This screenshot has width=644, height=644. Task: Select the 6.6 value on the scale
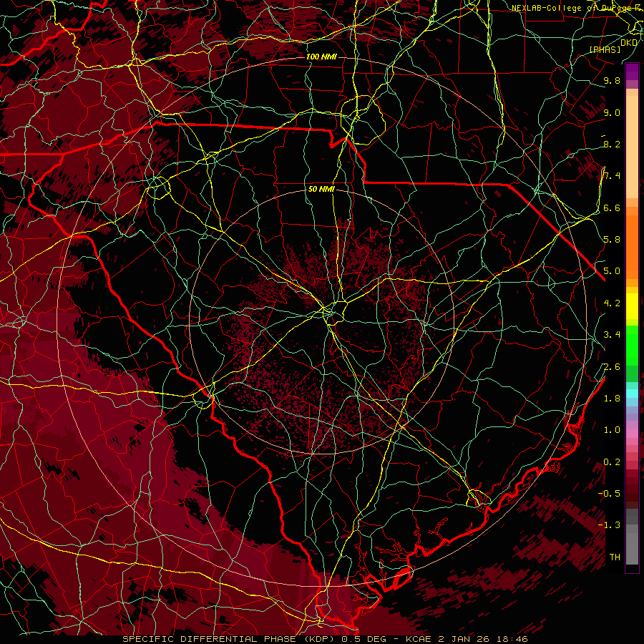pos(612,208)
